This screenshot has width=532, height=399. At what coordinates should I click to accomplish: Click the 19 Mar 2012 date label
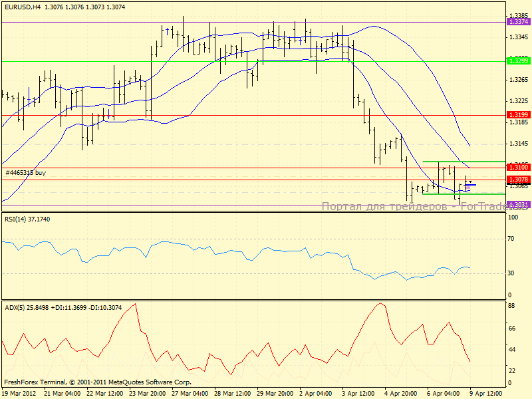(21, 394)
